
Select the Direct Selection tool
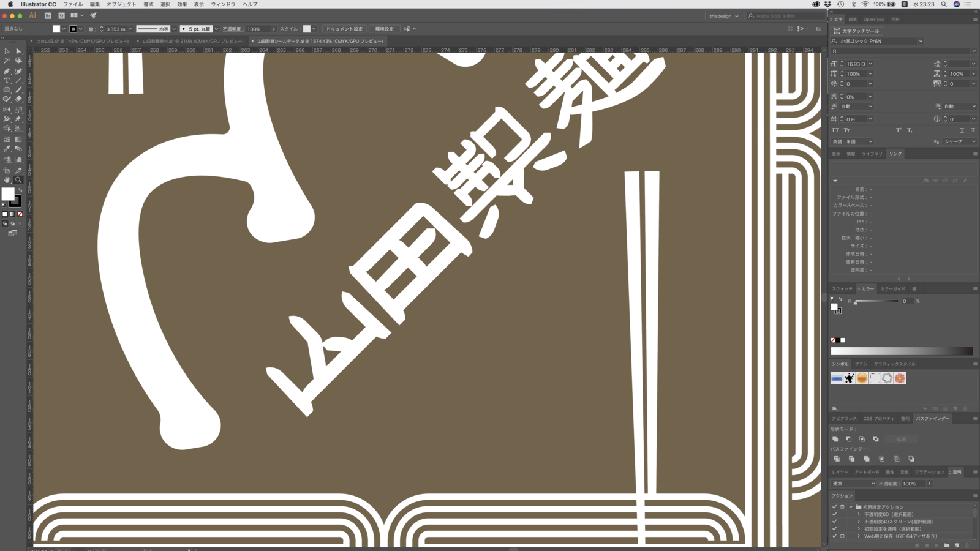point(18,51)
